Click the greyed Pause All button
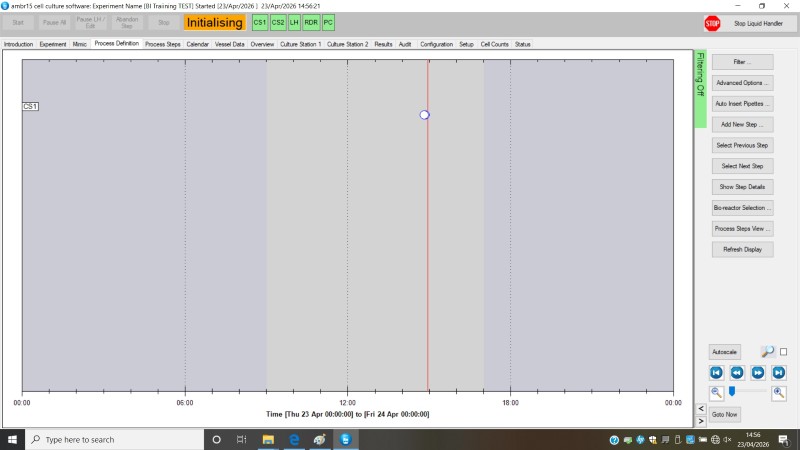 (x=54, y=22)
